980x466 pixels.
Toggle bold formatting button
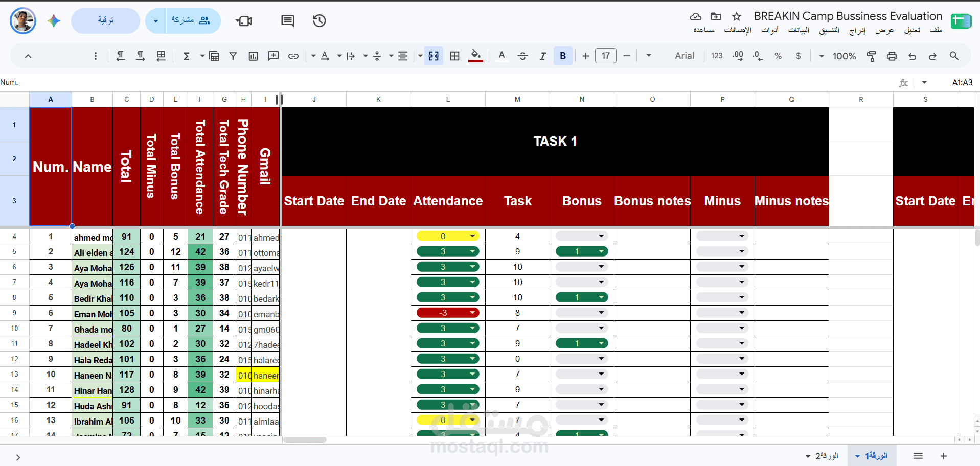pos(563,56)
